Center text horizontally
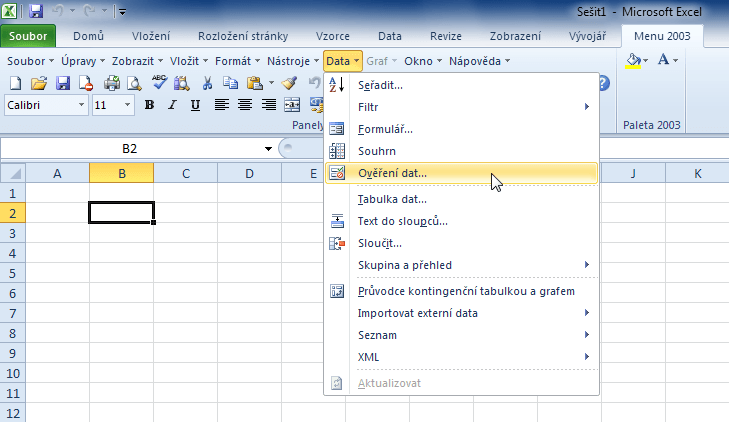This screenshot has height=422, width=729. pyautogui.click(x=245, y=105)
